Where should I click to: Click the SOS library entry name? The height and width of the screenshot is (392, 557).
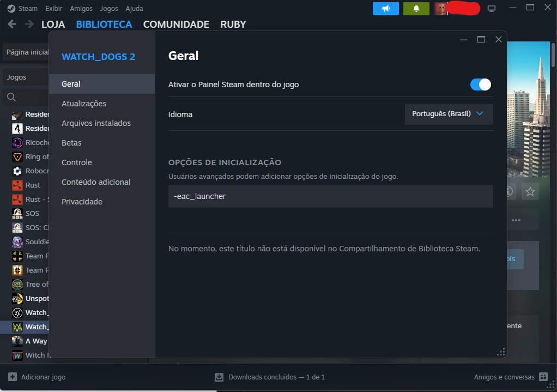click(32, 214)
